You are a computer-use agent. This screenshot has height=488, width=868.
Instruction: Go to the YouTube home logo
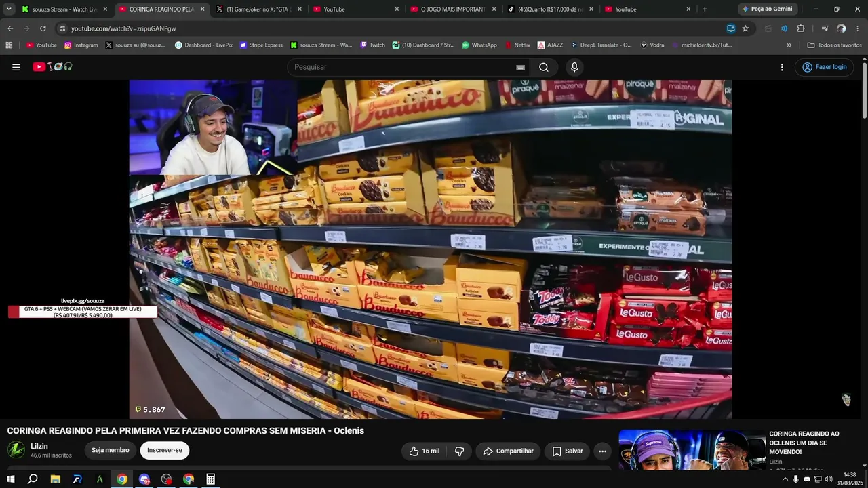52,67
